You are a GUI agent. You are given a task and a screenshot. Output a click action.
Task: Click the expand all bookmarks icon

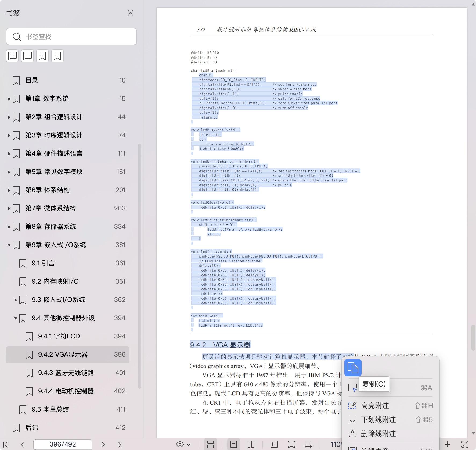[x=12, y=56]
